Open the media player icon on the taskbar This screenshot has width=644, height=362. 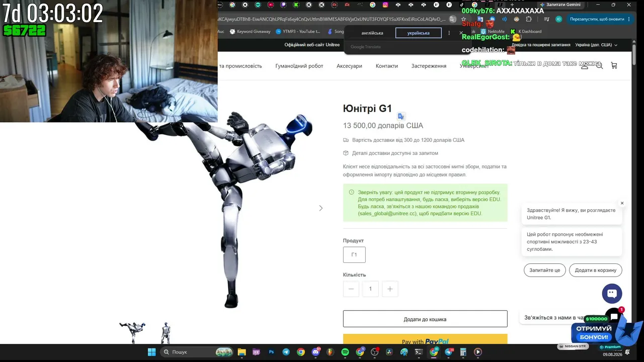tap(478, 352)
